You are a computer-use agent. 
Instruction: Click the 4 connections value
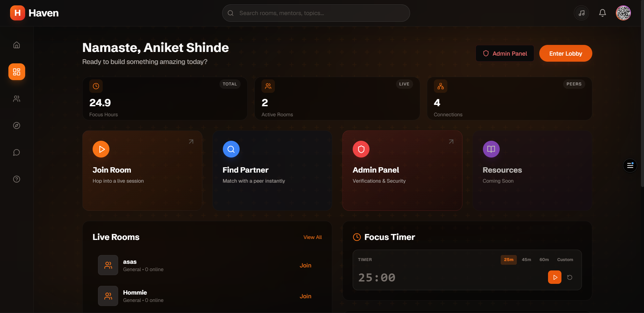click(437, 103)
